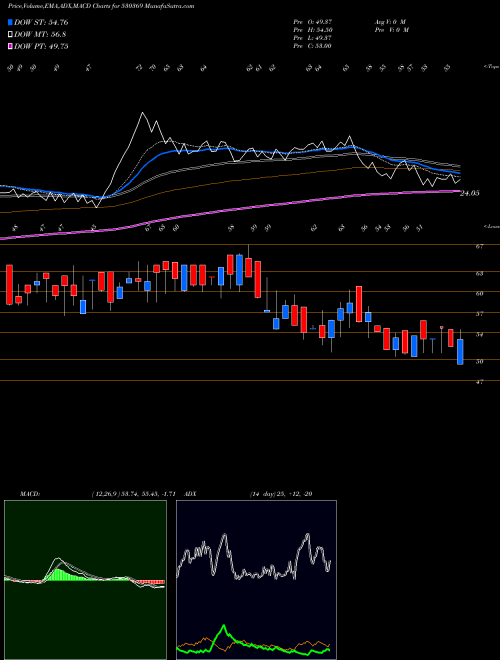Click the 'Pre L: 49.87' value

[312, 38]
